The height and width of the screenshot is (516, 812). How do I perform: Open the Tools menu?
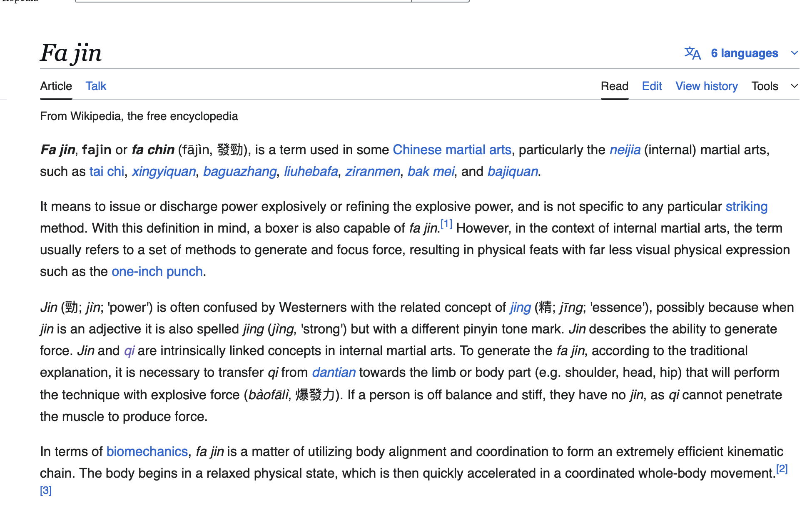765,86
